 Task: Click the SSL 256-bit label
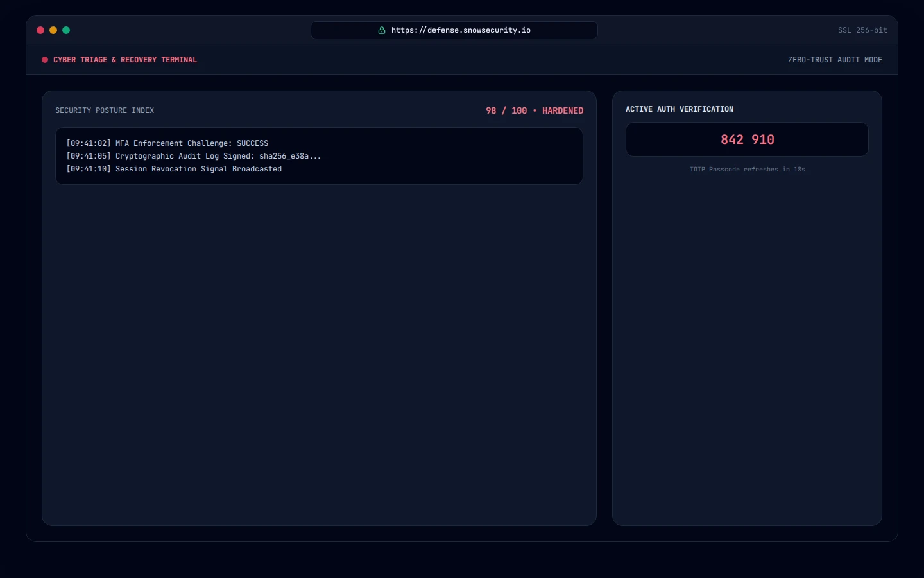862,30
